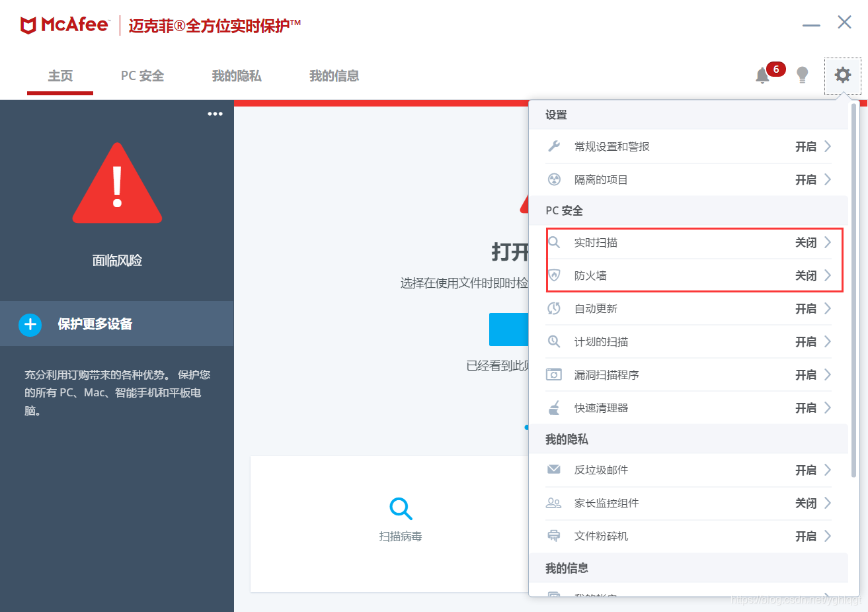Minimize the McAfee window
This screenshot has height=612, width=868.
click(811, 25)
